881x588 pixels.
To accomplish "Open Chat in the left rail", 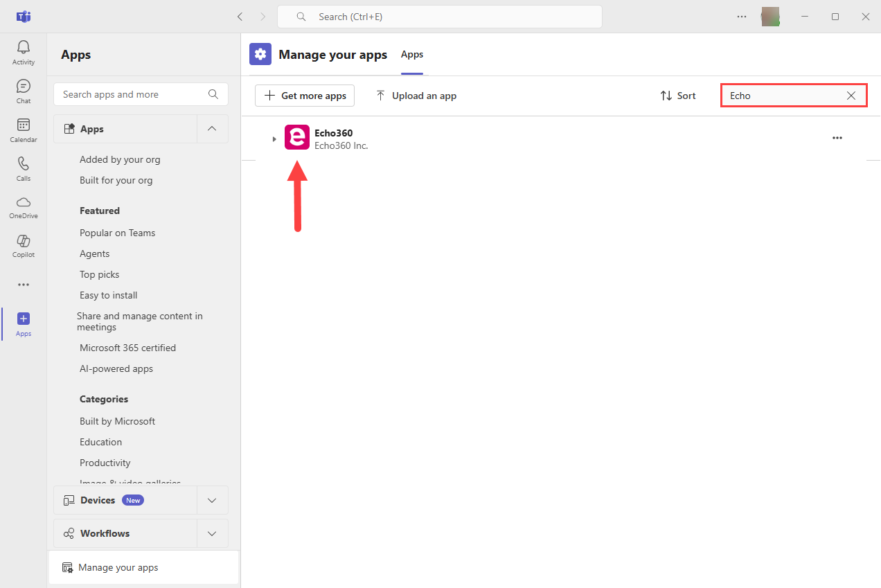I will click(x=24, y=91).
